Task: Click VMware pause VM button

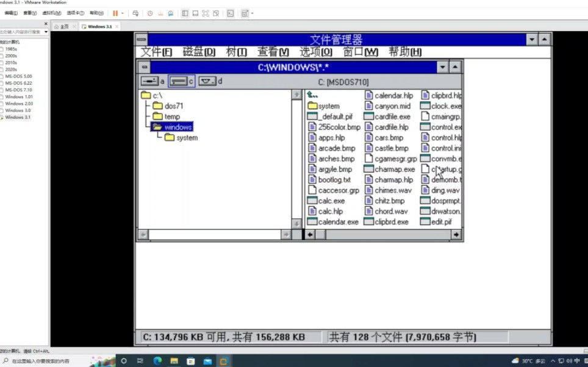Action: coord(115,13)
